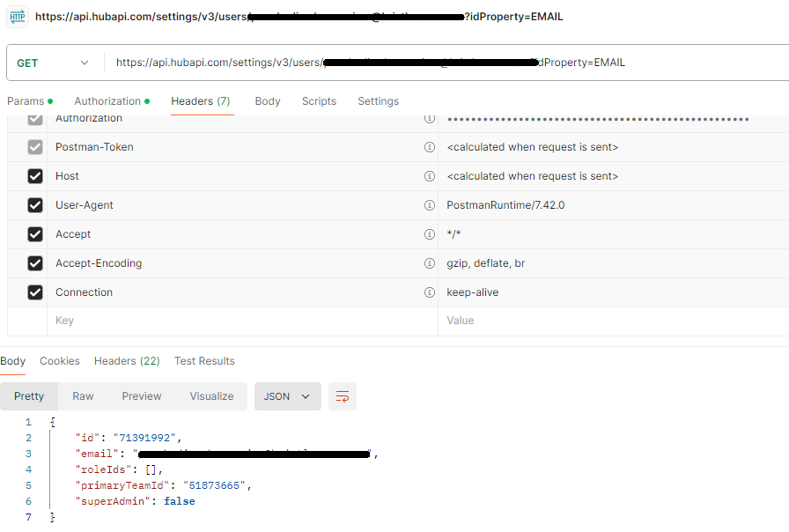This screenshot has height=532, width=789.
Task: Disable the User-Agent header
Action: 34,204
